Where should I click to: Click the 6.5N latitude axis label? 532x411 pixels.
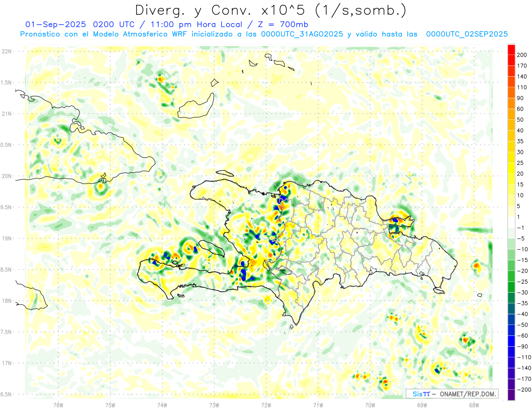click(x=6, y=394)
